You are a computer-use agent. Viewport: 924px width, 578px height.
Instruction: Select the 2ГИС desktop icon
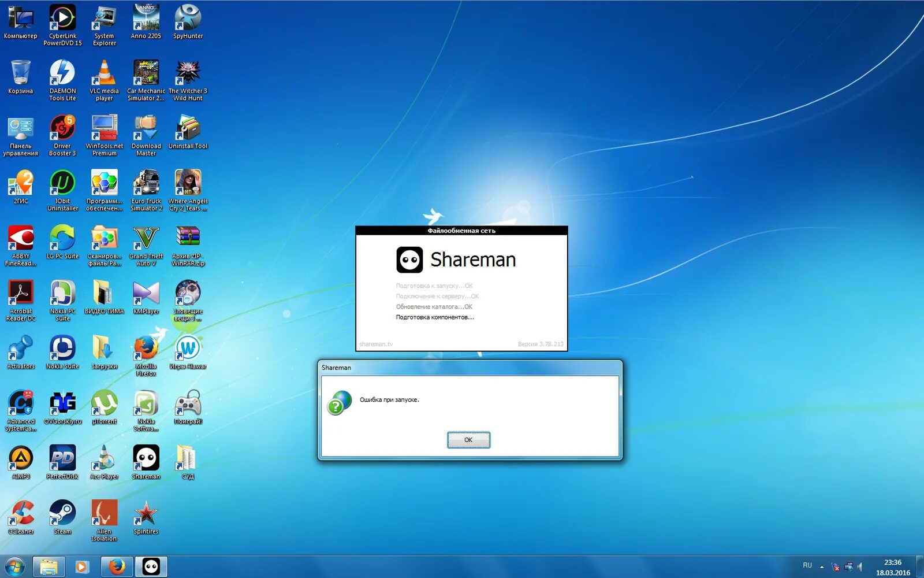click(21, 187)
